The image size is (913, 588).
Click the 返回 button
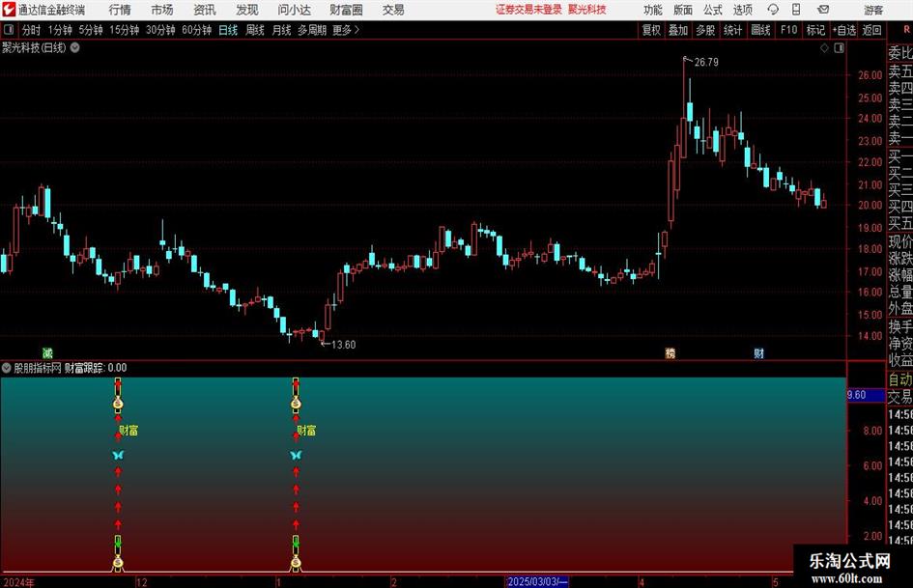pos(871,30)
